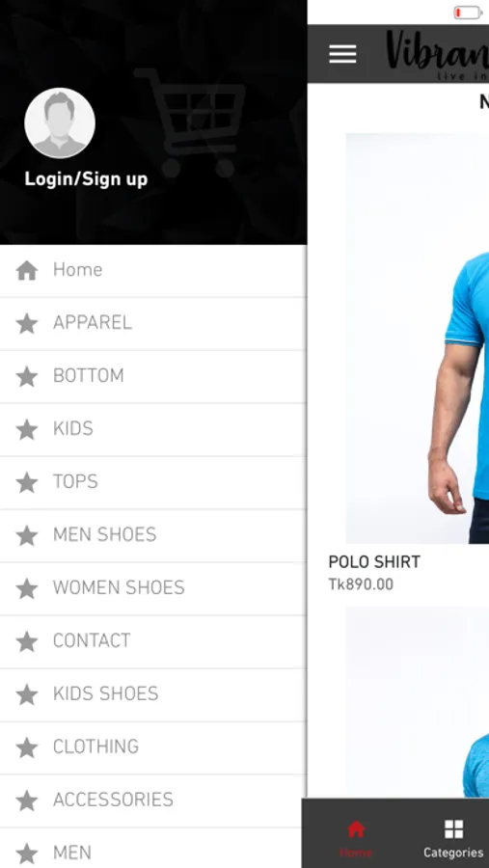Click the POLO SHIRT product title

374,562
